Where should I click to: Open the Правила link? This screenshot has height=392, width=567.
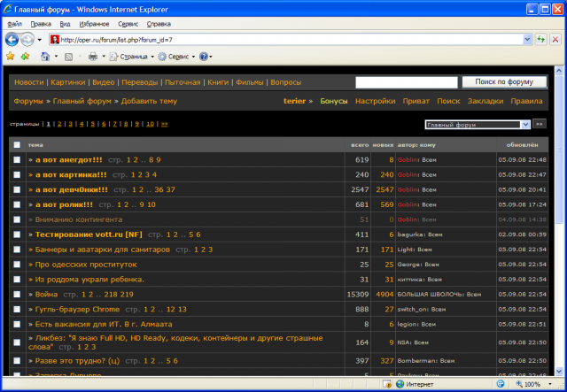pyautogui.click(x=526, y=101)
